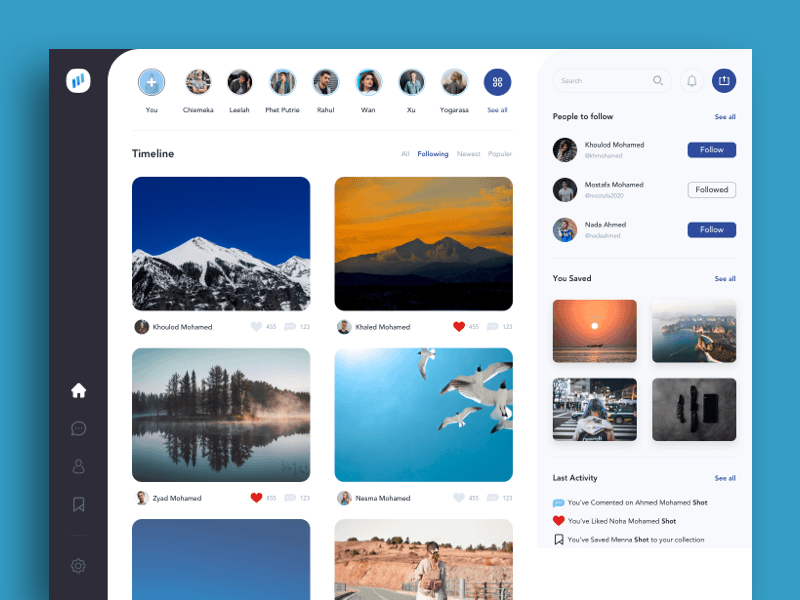View Phet Putrie's story
800x600 pixels.
(283, 82)
